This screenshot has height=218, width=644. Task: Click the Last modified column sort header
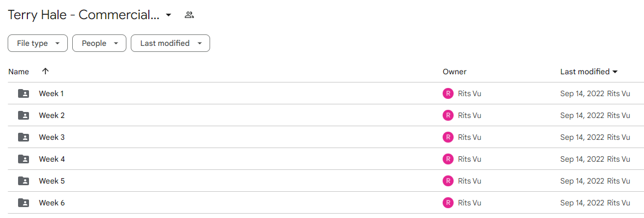click(589, 72)
